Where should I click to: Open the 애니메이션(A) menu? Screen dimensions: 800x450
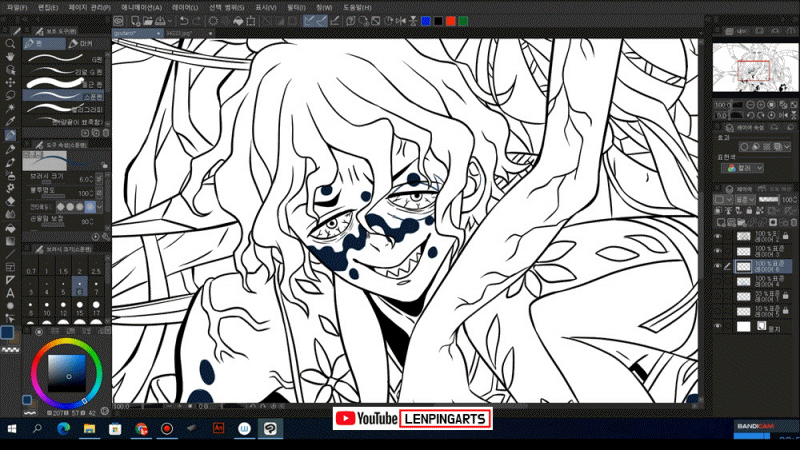tap(141, 8)
